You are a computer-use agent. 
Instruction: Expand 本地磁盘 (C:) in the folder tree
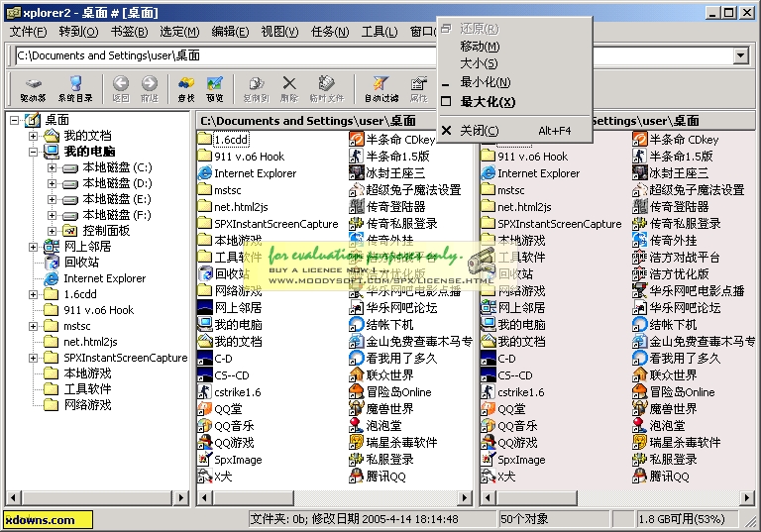pos(52,168)
